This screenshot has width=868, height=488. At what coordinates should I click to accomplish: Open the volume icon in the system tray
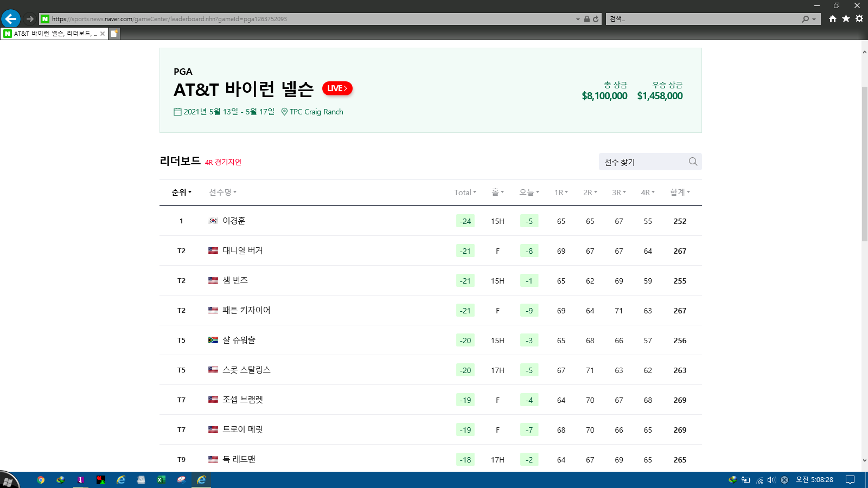771,480
